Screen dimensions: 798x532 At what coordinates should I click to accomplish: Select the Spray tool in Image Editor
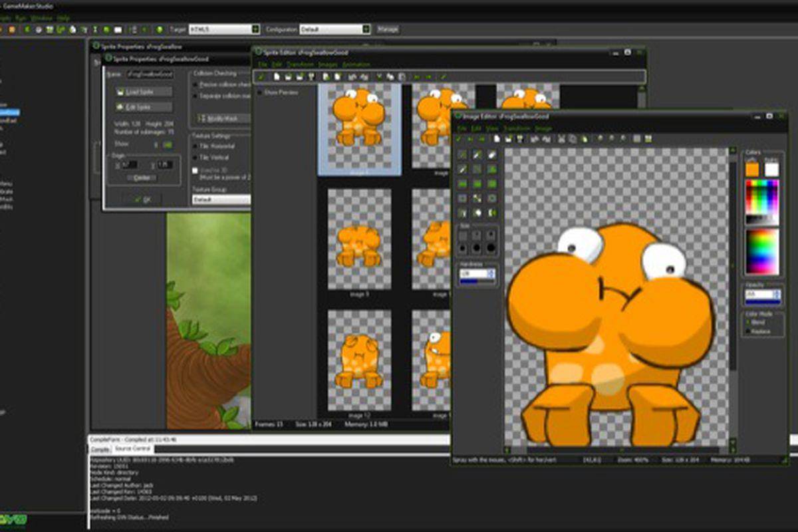pyautogui.click(x=477, y=155)
